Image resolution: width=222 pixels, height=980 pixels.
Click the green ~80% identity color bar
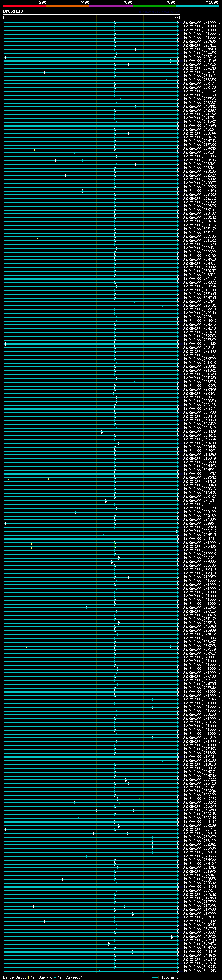[154, 6]
